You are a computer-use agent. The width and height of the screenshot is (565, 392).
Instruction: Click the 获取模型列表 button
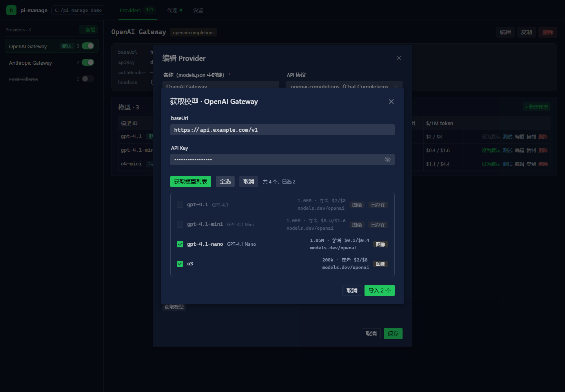click(191, 181)
